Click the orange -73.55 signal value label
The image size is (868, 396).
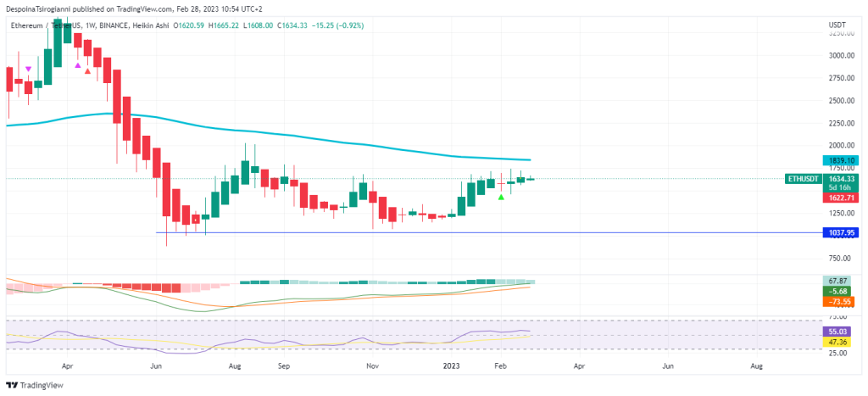(842, 301)
